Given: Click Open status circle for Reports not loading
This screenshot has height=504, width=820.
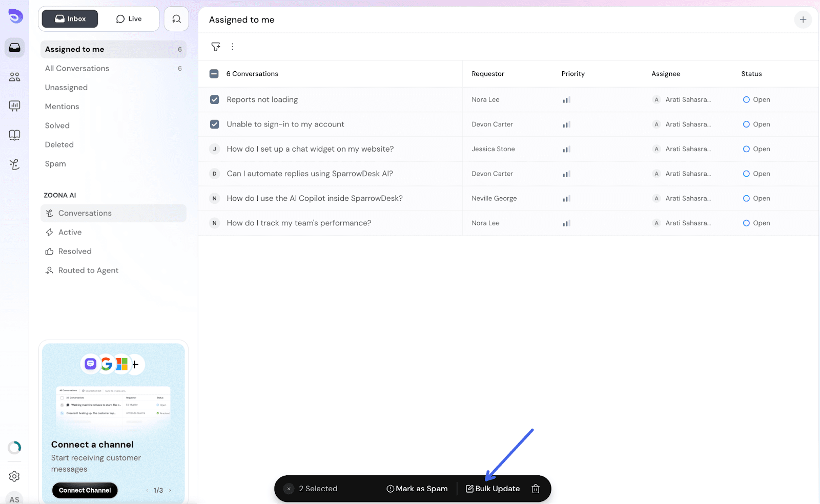Looking at the screenshot, I should pyautogui.click(x=746, y=100).
